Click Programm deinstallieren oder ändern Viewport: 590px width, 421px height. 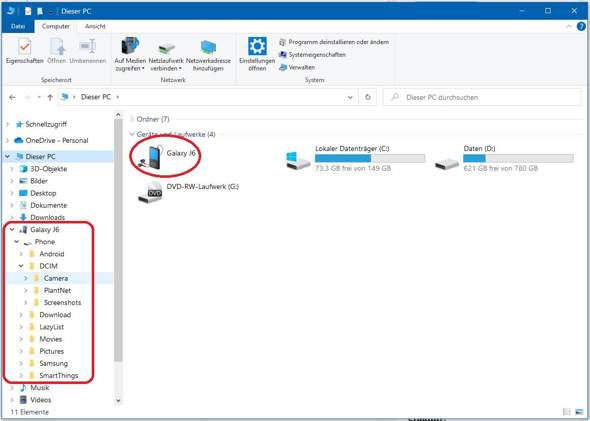point(334,42)
